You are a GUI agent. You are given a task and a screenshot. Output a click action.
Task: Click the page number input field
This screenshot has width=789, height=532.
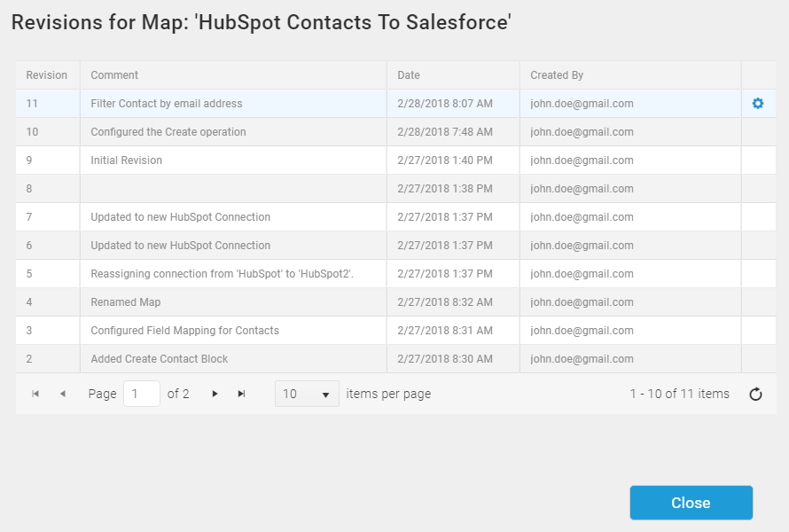(142, 394)
